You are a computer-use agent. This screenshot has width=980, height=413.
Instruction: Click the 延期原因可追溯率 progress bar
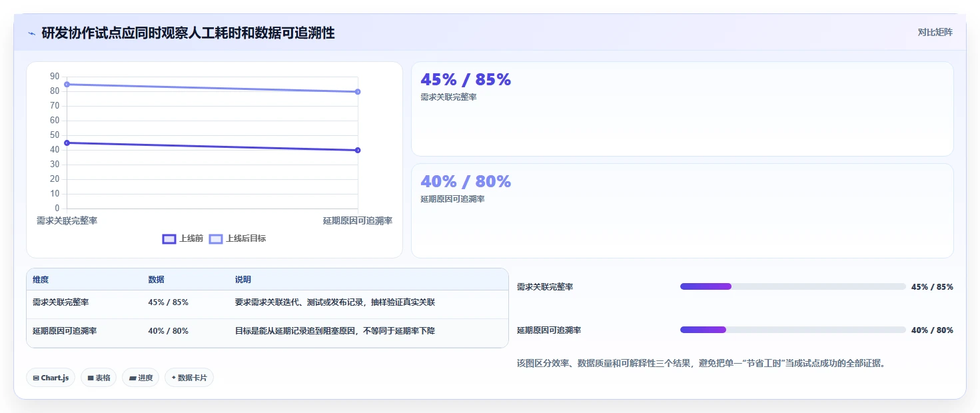793,330
